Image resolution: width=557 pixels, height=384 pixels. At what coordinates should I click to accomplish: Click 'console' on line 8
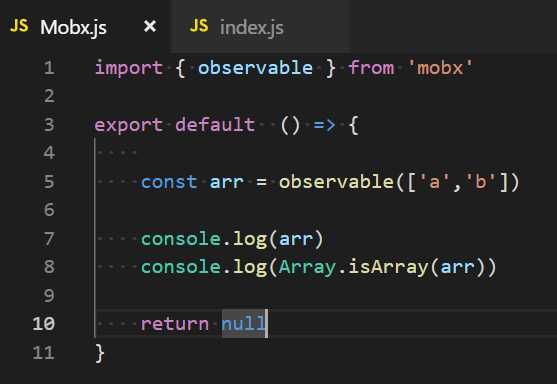(x=180, y=267)
